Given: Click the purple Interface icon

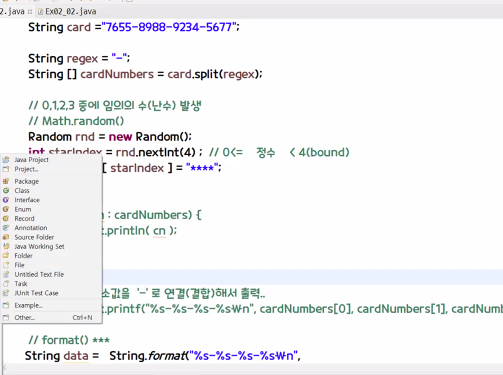Looking at the screenshot, I should [6, 200].
